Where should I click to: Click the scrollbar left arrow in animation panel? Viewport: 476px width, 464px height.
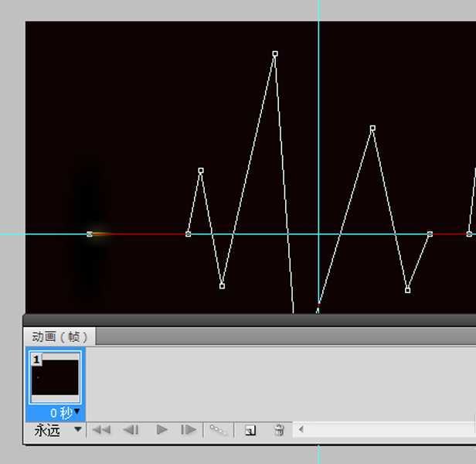point(301,430)
